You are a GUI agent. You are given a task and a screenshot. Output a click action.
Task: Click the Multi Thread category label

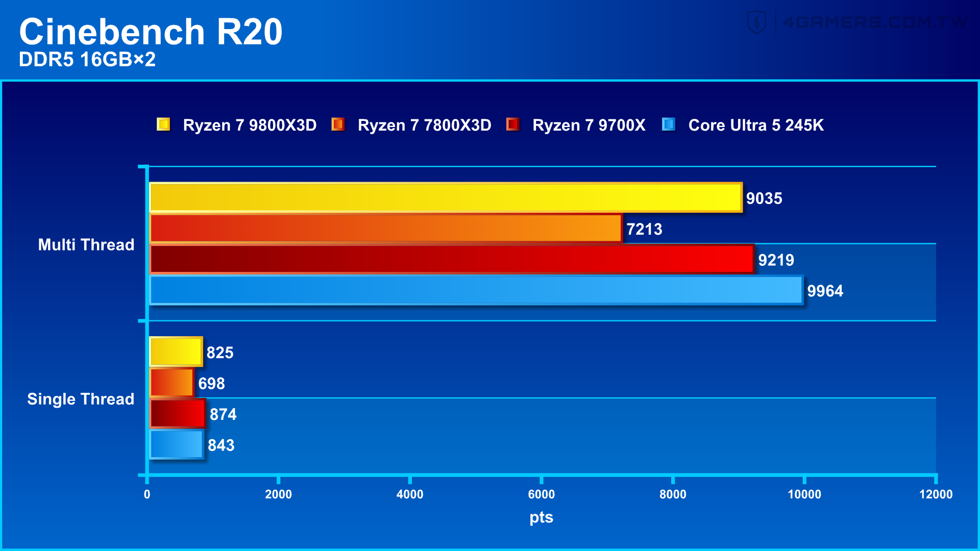coord(86,244)
